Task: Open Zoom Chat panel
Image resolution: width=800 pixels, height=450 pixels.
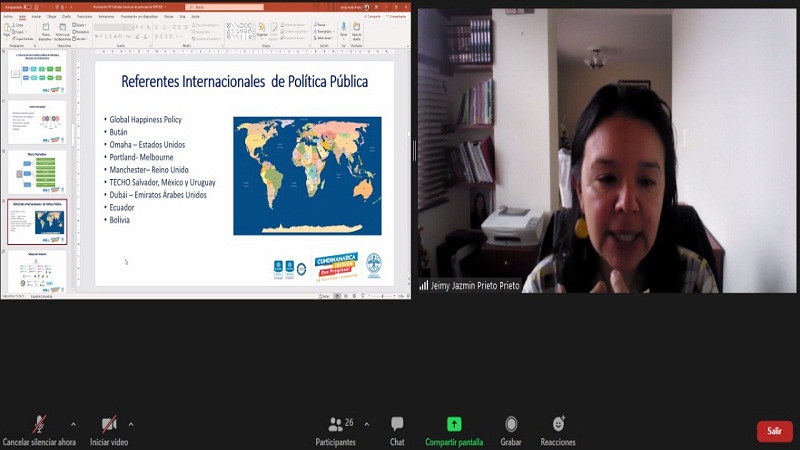Action: coord(397,432)
